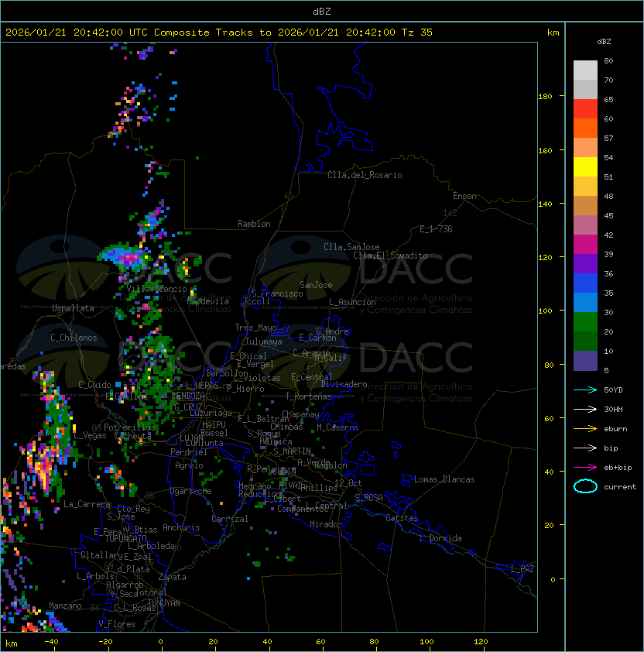This screenshot has height=652, width=644.
Task: Select the dark purple bottom legend swatch
Action: [585, 361]
